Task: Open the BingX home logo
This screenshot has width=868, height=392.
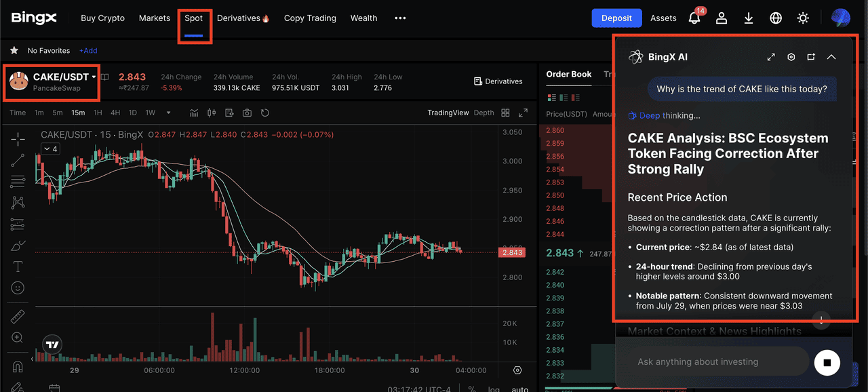Action: tap(34, 18)
